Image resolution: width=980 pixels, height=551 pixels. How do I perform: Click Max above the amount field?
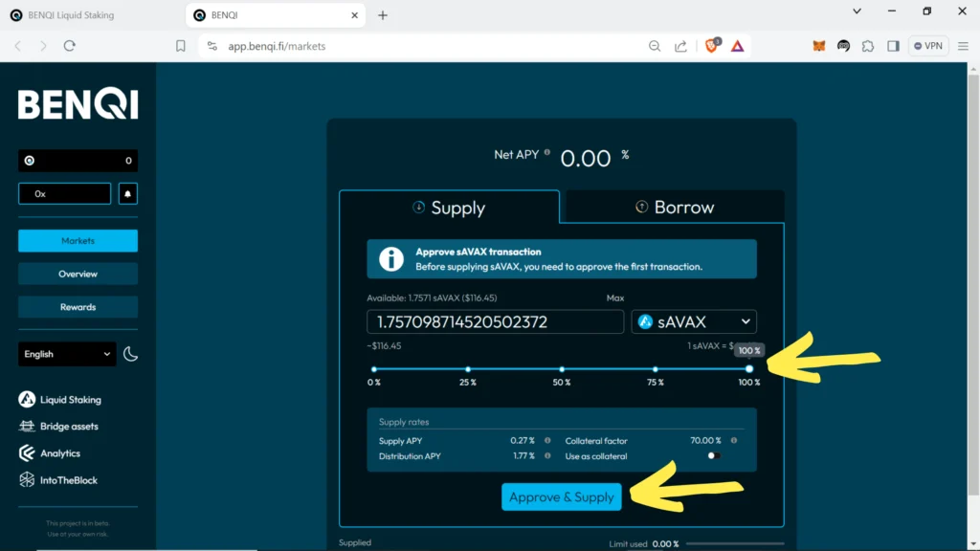point(615,298)
